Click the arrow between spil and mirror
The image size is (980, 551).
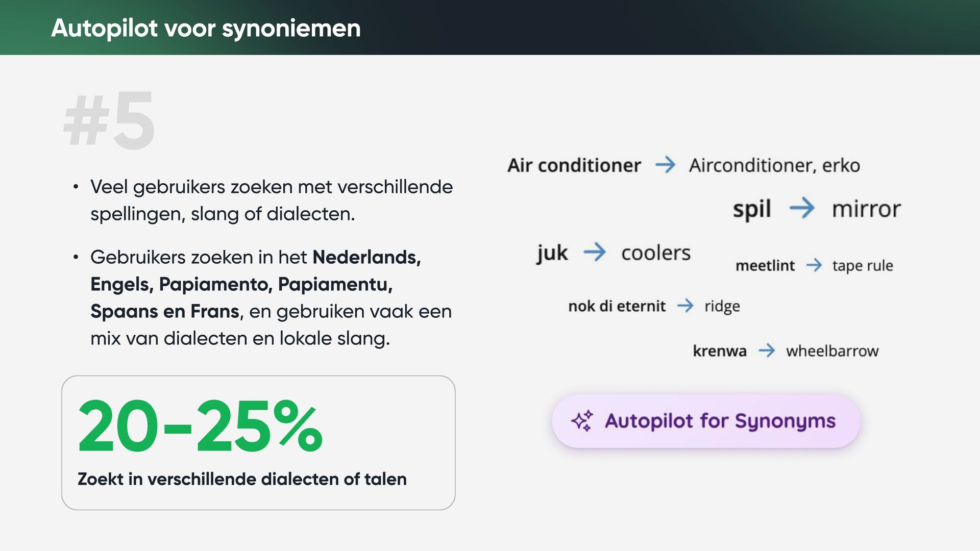(x=802, y=208)
